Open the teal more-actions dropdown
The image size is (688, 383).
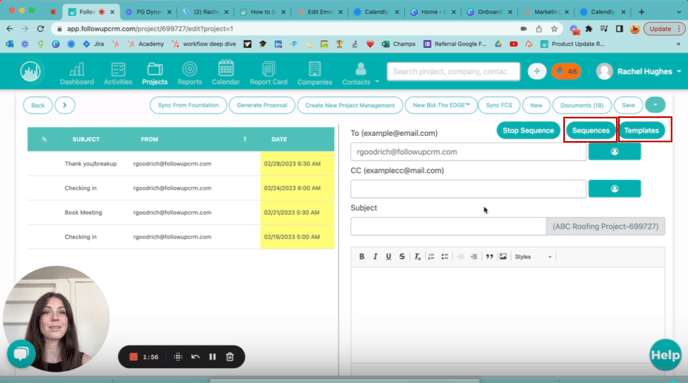click(655, 105)
